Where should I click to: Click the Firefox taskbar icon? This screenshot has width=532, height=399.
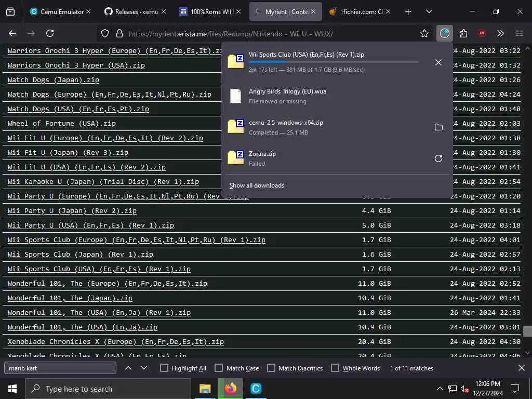click(x=230, y=389)
